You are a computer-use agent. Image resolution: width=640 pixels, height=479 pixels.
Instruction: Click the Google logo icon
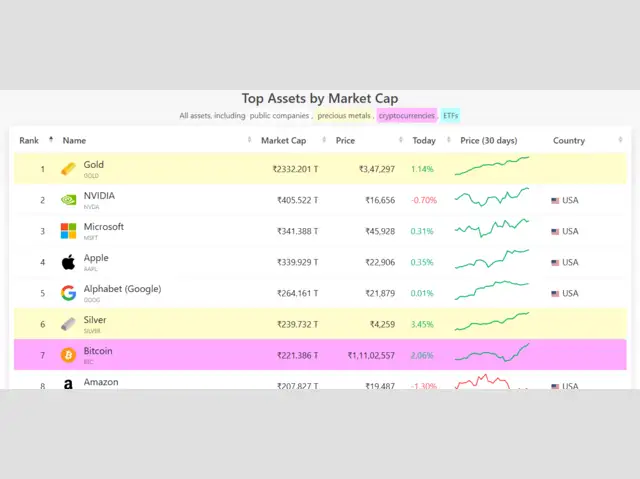click(x=68, y=293)
